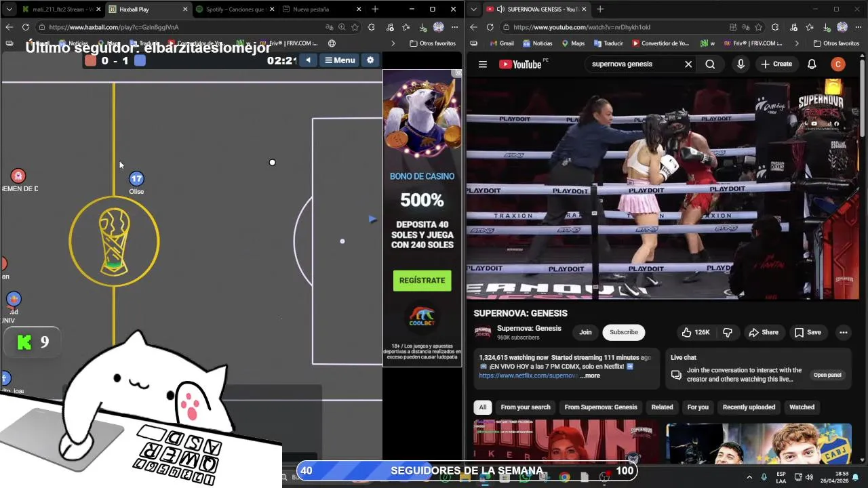Reload the Haxball page
868x488 pixels.
[x=26, y=27]
